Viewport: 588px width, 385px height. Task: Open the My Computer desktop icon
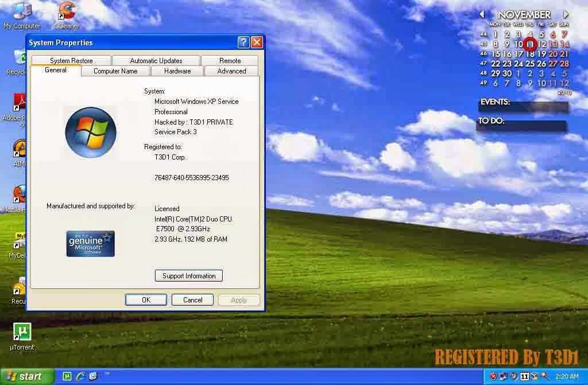pos(22,15)
